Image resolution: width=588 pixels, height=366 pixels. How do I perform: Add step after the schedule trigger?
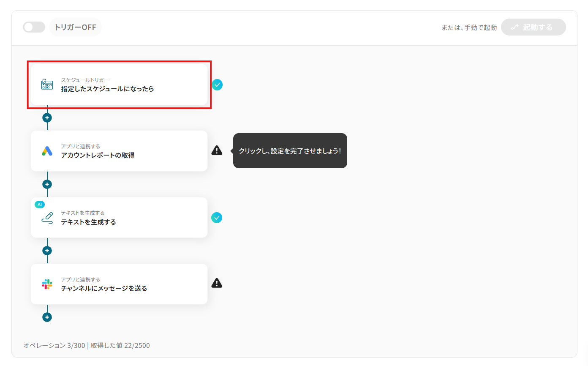pos(47,117)
